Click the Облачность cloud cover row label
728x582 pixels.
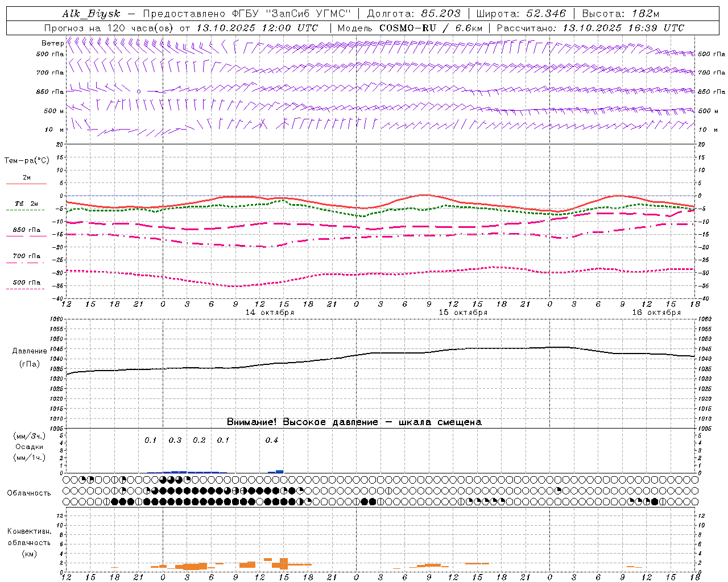(29, 493)
